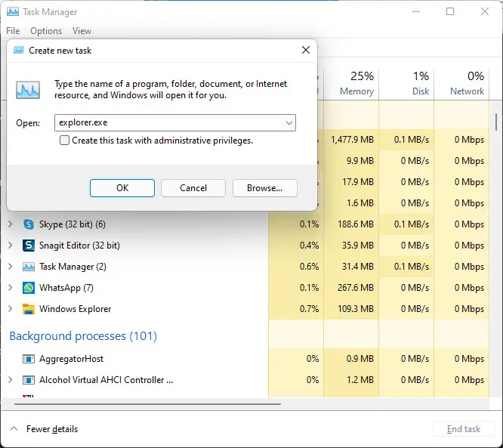
Task: Click the Browse... button
Action: [264, 188]
